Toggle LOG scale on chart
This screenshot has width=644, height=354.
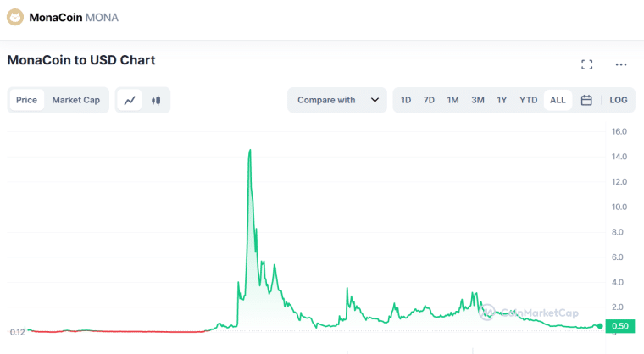pos(618,100)
